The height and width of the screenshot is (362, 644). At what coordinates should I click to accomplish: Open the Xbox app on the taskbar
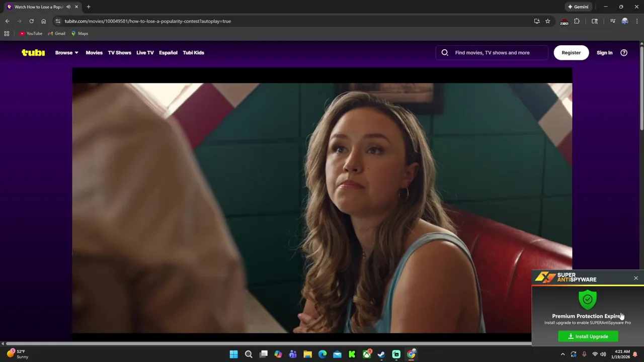coord(367,354)
